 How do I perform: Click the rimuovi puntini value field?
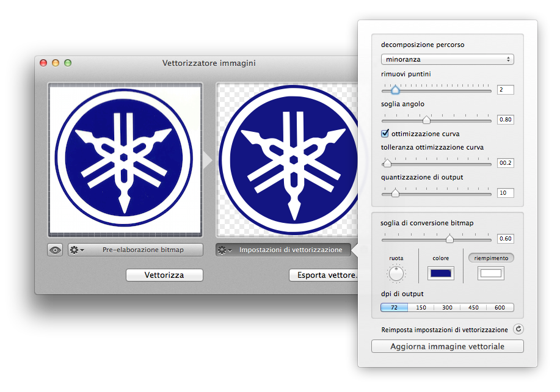pos(505,90)
